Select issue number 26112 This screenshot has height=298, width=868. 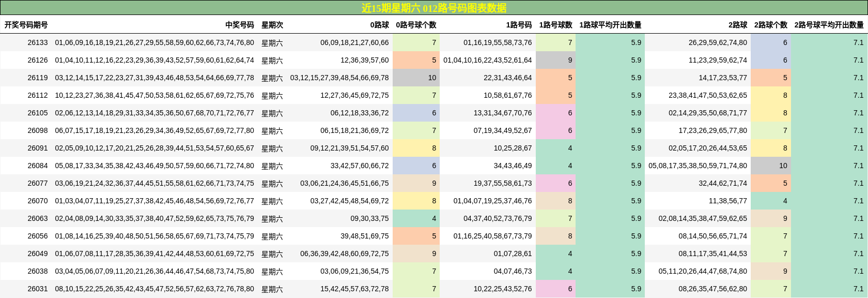coord(38,95)
